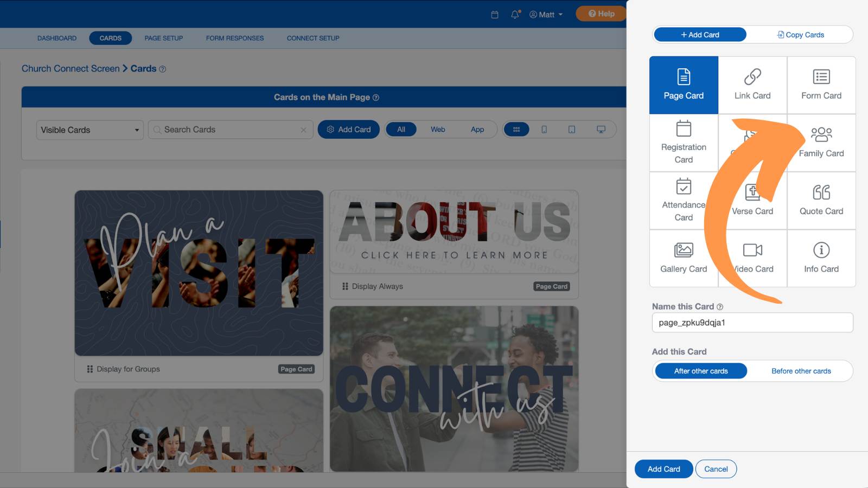Select the Family Card type
The image size is (868, 488).
[x=821, y=143]
